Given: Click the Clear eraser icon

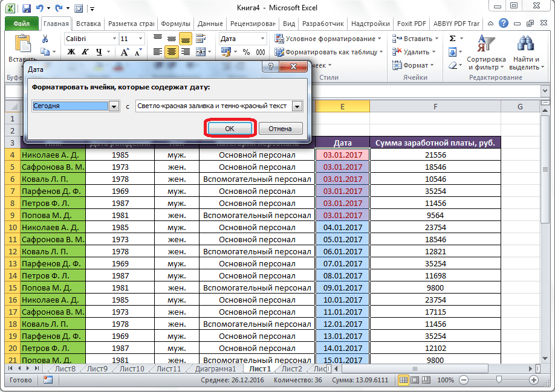Looking at the screenshot, I should pyautogui.click(x=452, y=66).
